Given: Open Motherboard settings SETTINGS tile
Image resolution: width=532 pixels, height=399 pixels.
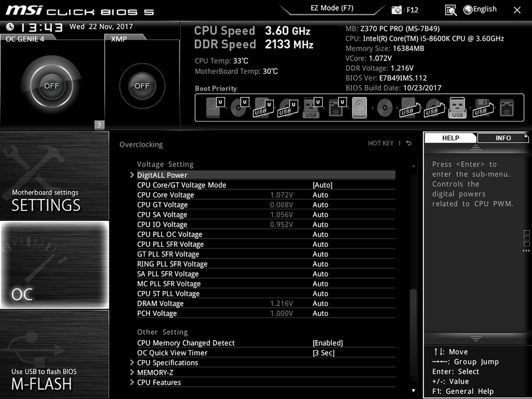Looking at the screenshot, I should coord(54,175).
